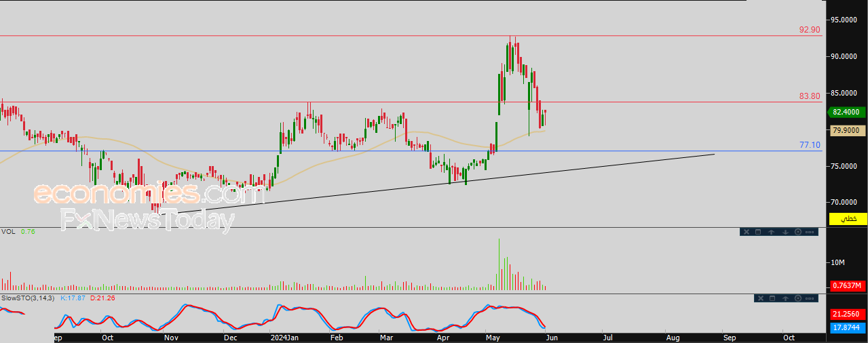
Task: Select the black ascending trendline
Action: [441, 183]
